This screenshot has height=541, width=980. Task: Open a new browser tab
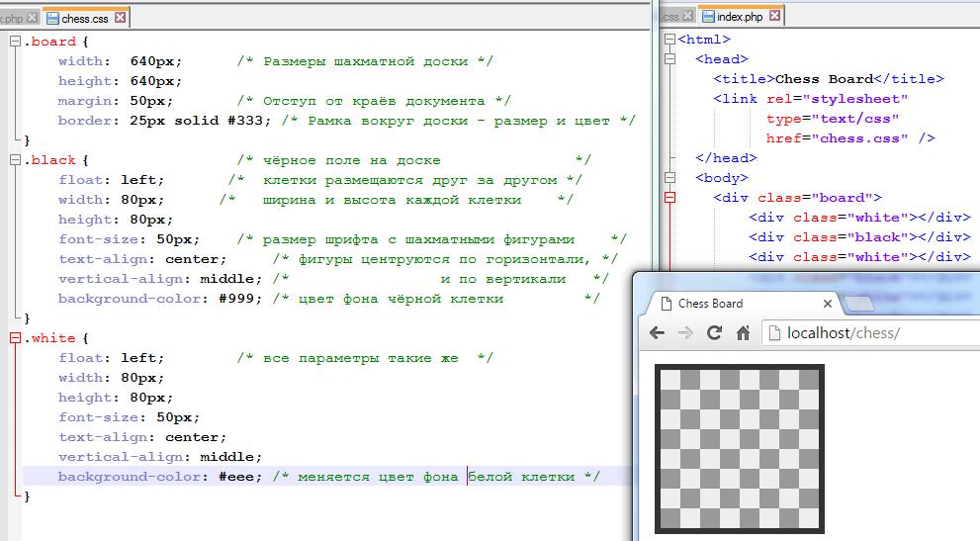(858, 304)
